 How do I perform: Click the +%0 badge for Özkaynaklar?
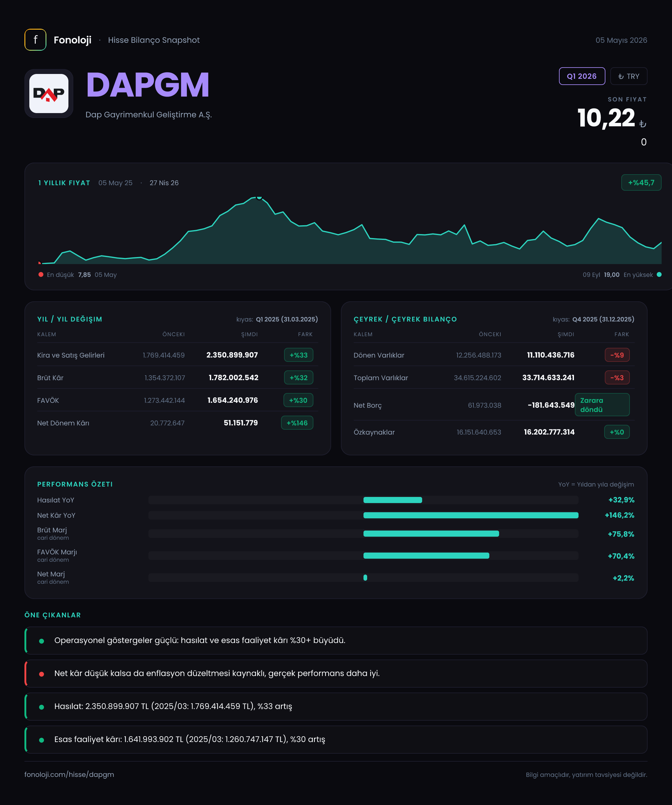click(617, 432)
